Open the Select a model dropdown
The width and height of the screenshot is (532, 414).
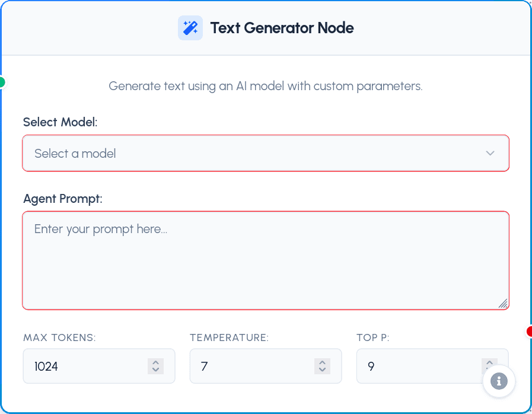266,153
